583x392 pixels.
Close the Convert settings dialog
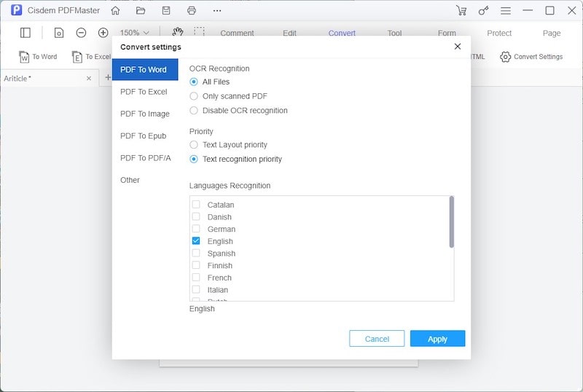458,47
